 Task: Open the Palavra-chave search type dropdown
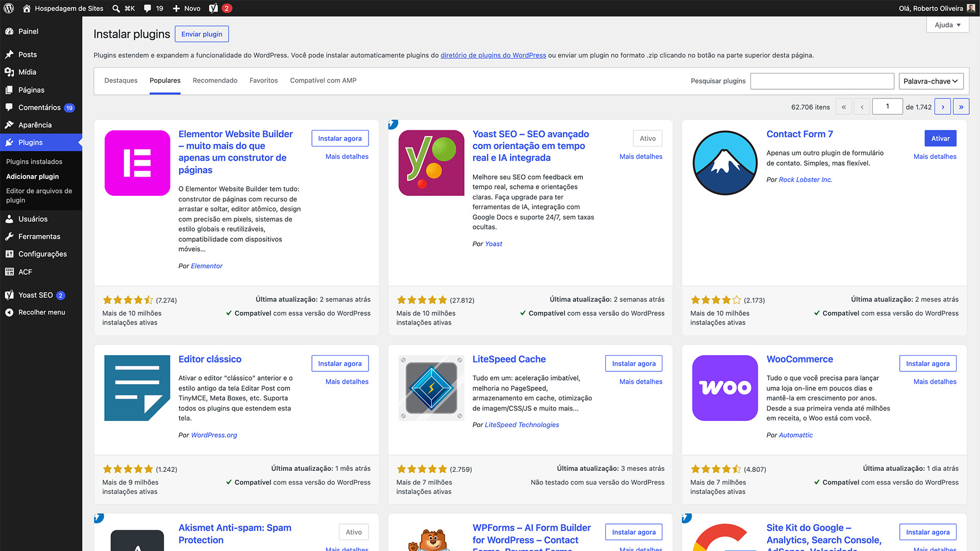931,81
